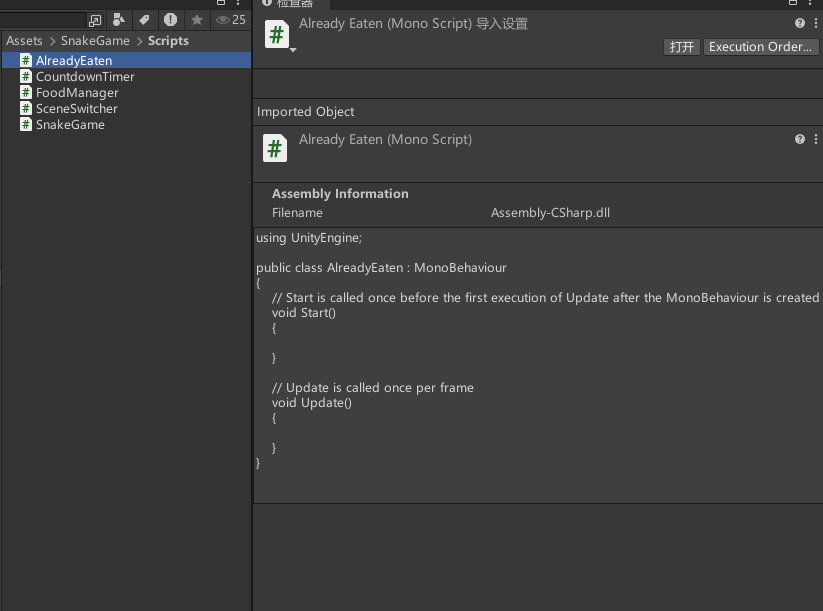The height and width of the screenshot is (611, 823).
Task: Click the 'using UnityEngine;' code line
Action: 309,238
